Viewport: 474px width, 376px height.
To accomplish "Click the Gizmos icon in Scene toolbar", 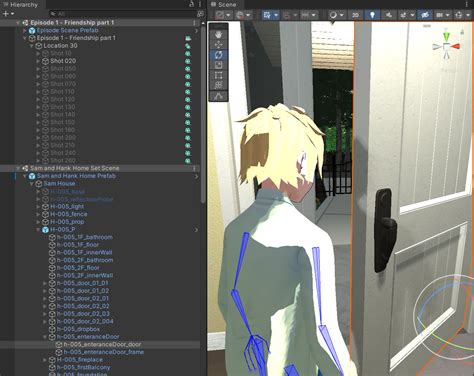I will (459, 15).
